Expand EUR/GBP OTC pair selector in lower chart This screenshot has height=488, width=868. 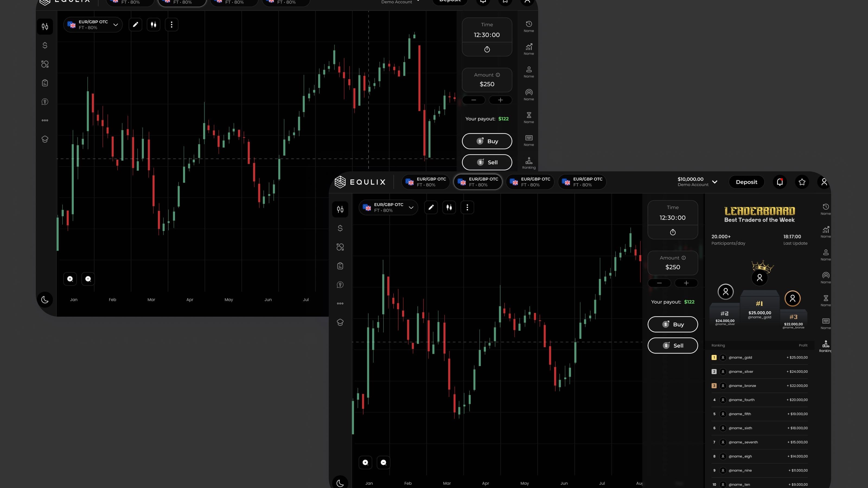(x=388, y=207)
